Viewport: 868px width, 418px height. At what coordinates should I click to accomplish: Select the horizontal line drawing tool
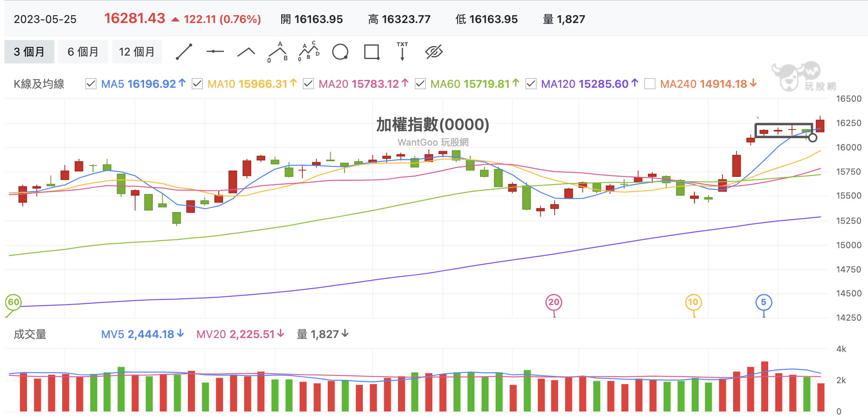[x=215, y=52]
